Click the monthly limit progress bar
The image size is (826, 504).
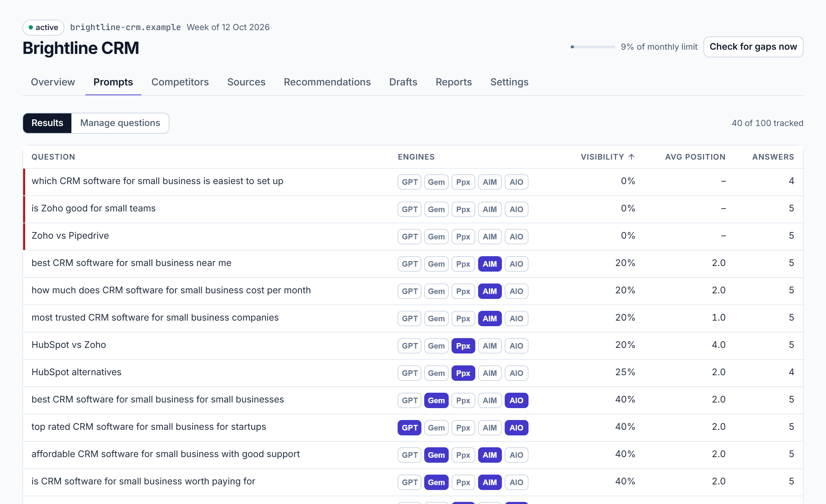point(593,47)
